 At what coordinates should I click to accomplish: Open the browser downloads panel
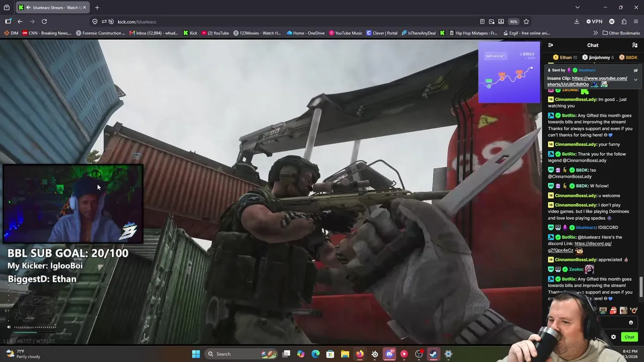click(x=577, y=22)
